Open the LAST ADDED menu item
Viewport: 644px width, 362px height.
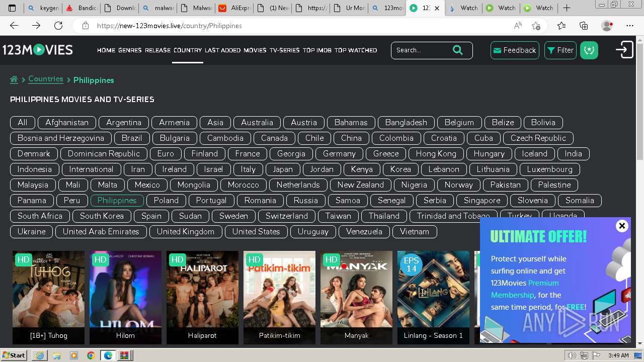[x=222, y=50]
